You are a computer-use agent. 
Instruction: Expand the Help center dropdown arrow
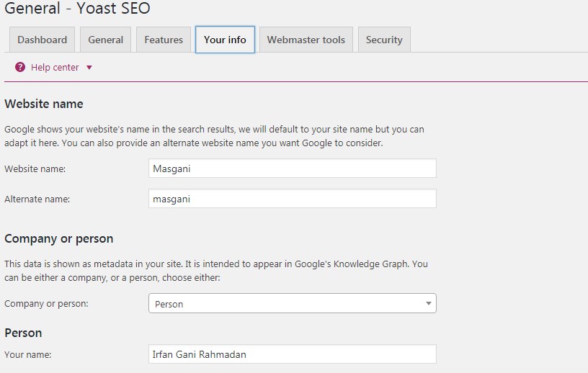coord(89,68)
